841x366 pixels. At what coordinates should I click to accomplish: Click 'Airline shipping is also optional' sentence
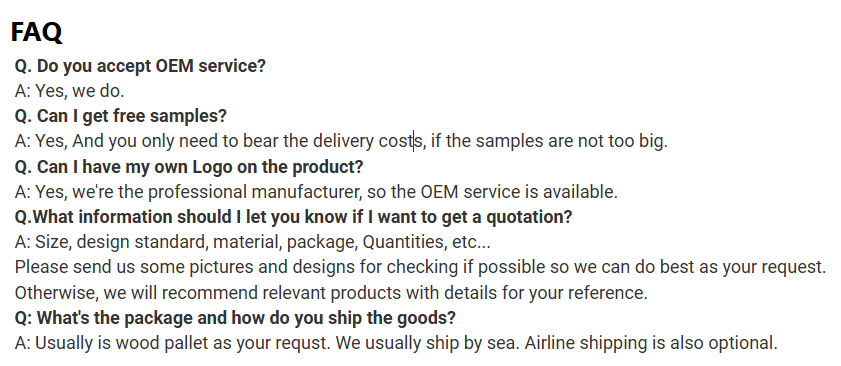(651, 343)
